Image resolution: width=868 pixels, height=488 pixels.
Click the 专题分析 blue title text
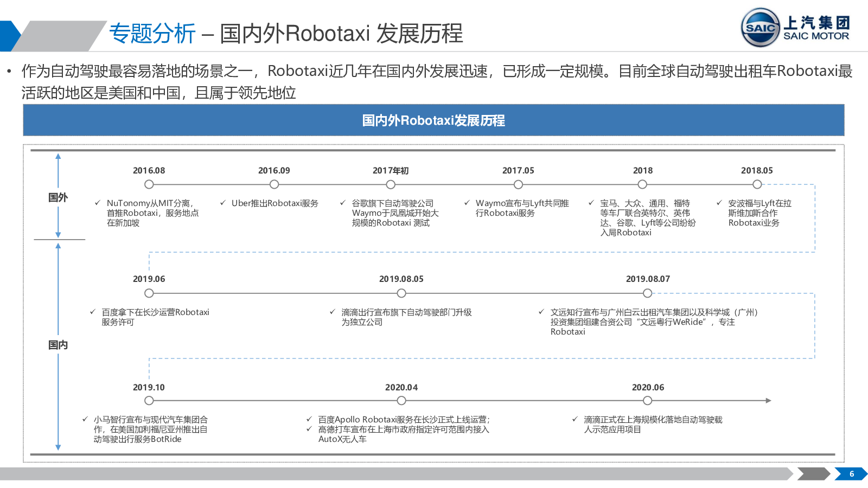pyautogui.click(x=152, y=34)
